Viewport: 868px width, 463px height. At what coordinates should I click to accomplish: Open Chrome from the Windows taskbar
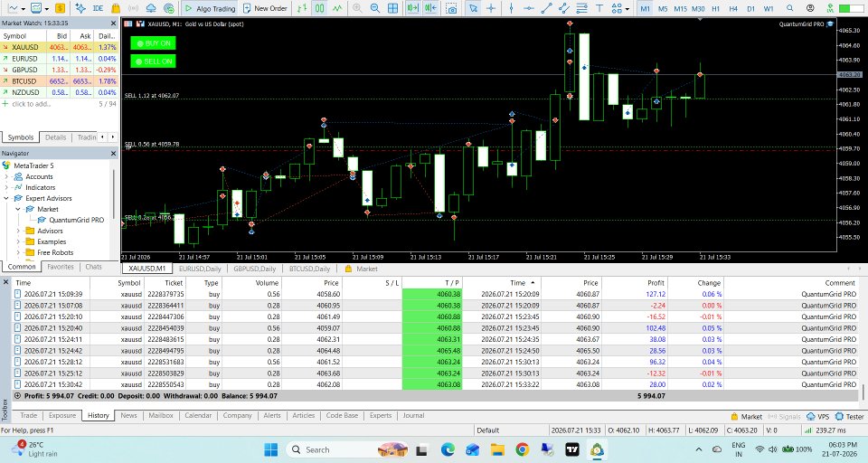coord(522,449)
